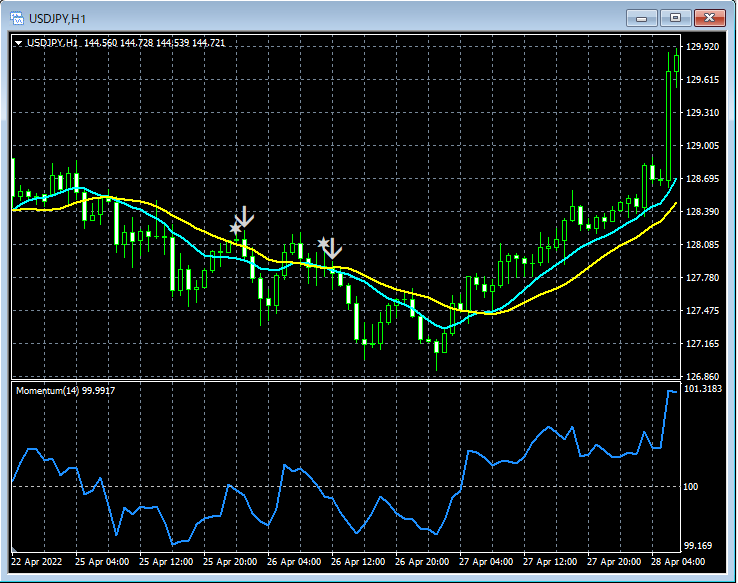
Task: Click the 127.475 price scale label
Action: pyautogui.click(x=702, y=311)
